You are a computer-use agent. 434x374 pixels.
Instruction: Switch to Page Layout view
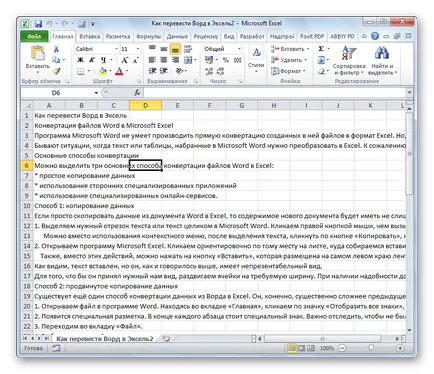tap(301, 348)
